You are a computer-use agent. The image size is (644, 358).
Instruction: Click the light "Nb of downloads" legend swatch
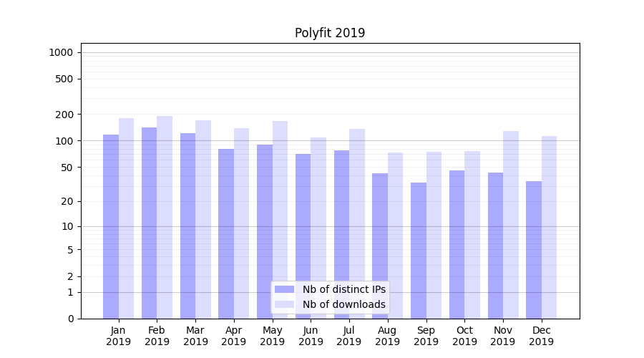(x=284, y=304)
